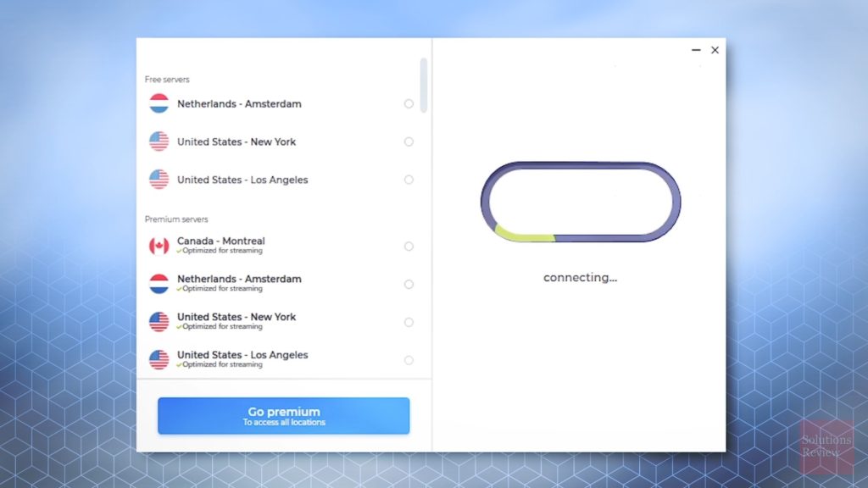Select the radio button for premium Los Angeles server
Image resolution: width=868 pixels, height=488 pixels.
pos(409,359)
